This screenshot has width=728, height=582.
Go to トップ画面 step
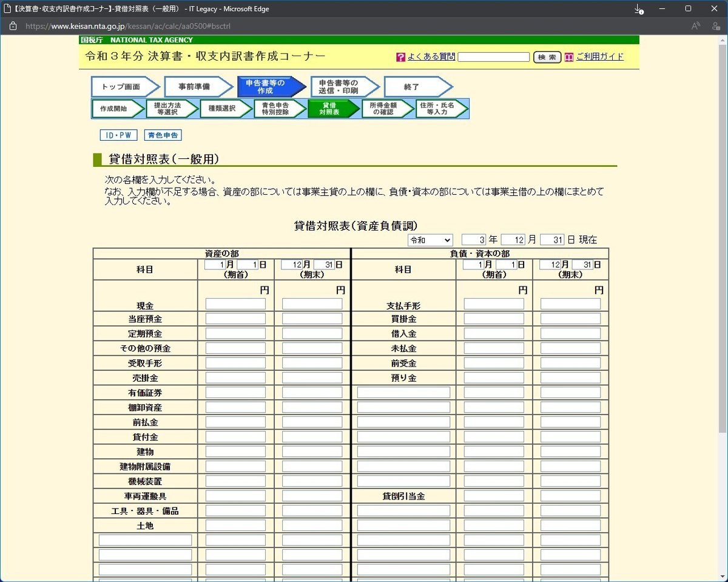click(x=125, y=87)
